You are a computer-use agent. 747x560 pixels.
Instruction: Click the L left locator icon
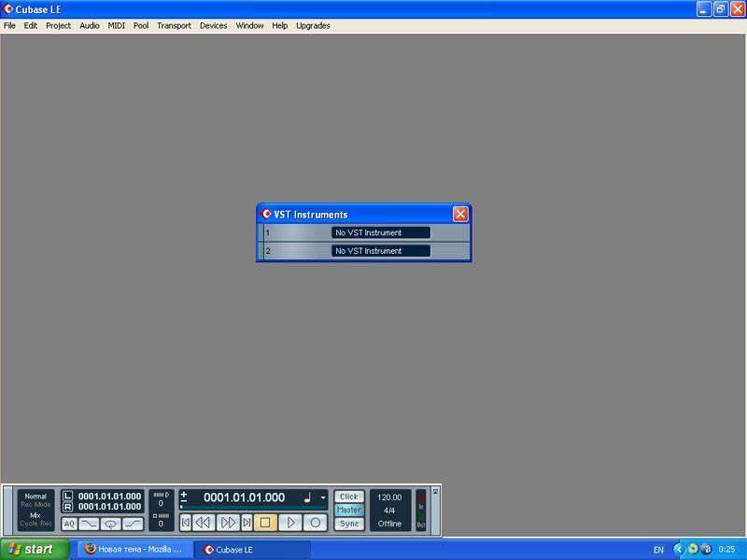(x=67, y=497)
